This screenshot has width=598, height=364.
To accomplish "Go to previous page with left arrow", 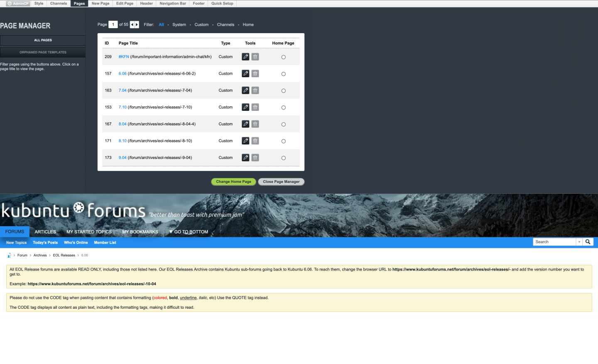I will pyautogui.click(x=132, y=24).
